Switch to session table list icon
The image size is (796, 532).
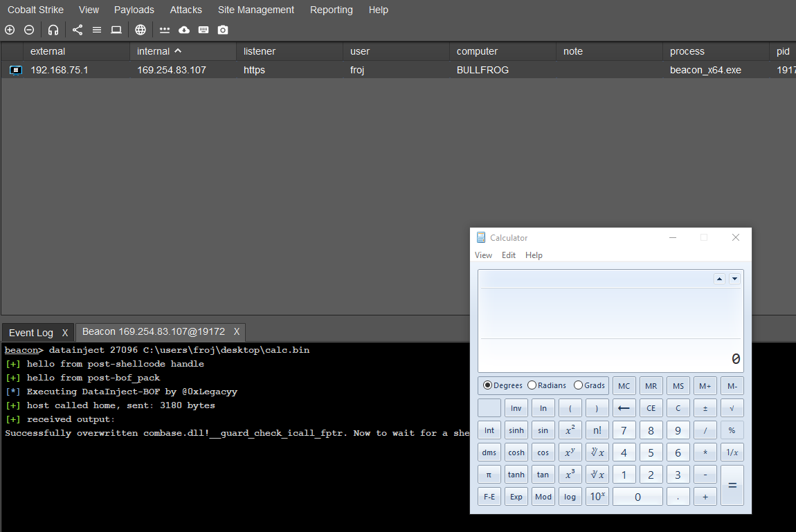[96, 30]
